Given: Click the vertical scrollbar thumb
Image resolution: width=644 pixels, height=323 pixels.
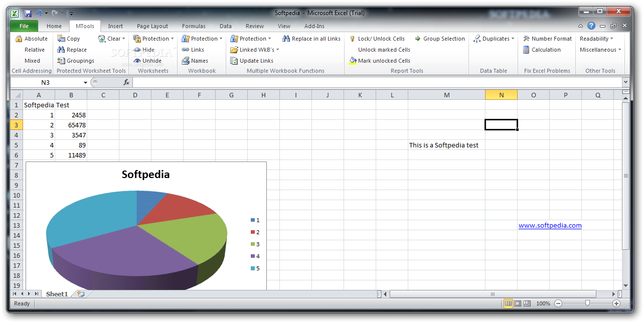Looking at the screenshot, I should (625, 176).
